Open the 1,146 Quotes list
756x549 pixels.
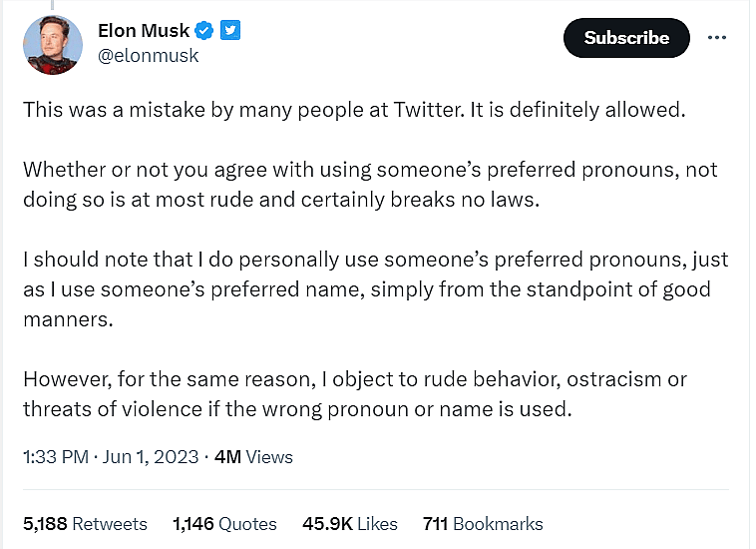pyautogui.click(x=224, y=523)
